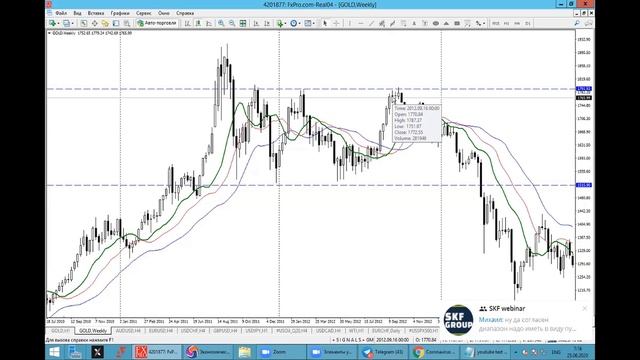Toggle the Terminal window icon

116,23
